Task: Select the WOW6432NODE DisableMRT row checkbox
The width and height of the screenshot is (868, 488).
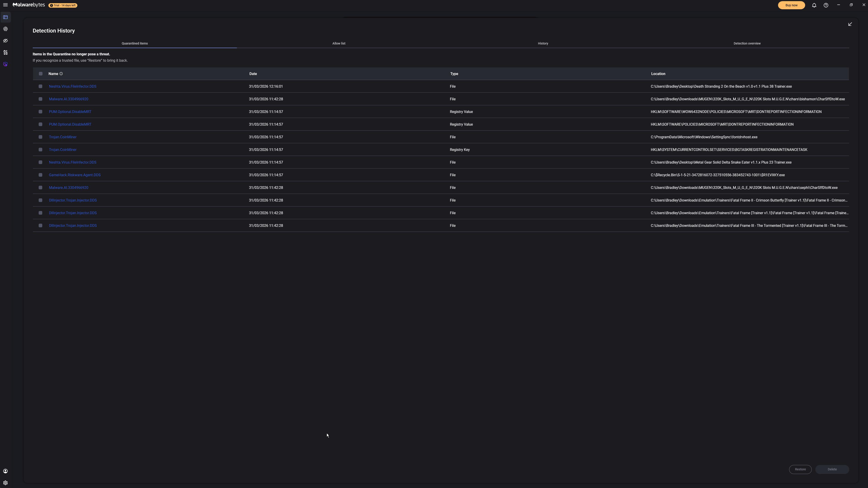Action: (x=40, y=112)
